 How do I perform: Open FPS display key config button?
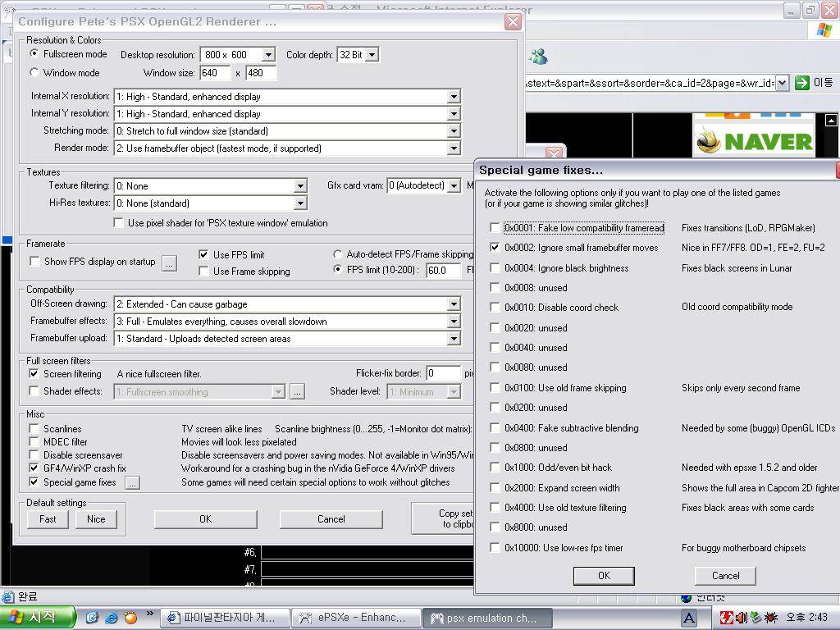click(169, 262)
